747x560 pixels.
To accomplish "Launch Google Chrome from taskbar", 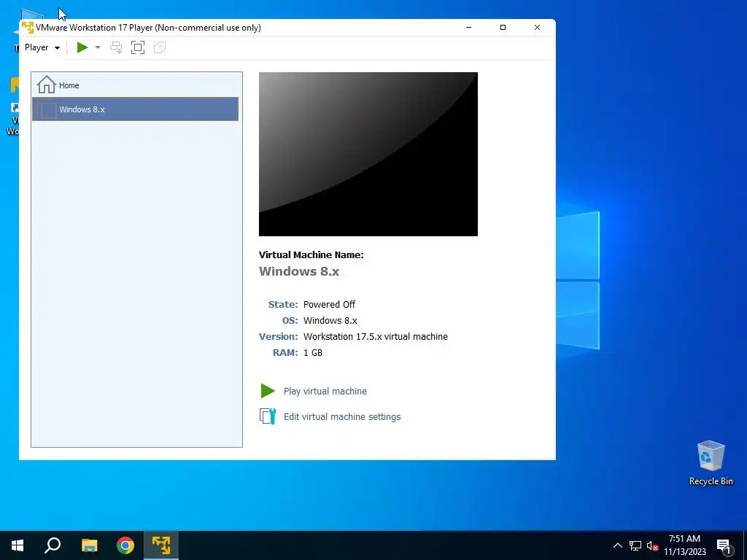I will click(x=125, y=545).
